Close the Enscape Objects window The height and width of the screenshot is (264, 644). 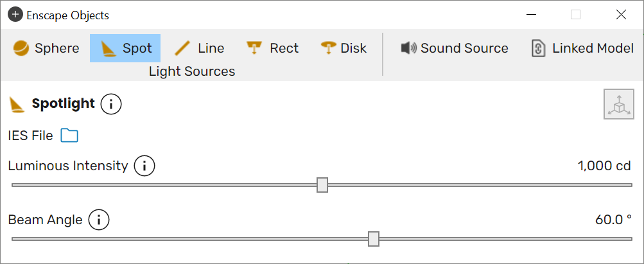[x=621, y=15]
